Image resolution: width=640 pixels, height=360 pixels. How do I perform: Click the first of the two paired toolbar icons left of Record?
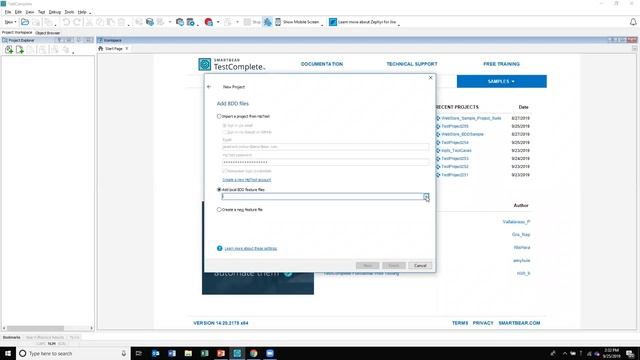(x=180, y=22)
